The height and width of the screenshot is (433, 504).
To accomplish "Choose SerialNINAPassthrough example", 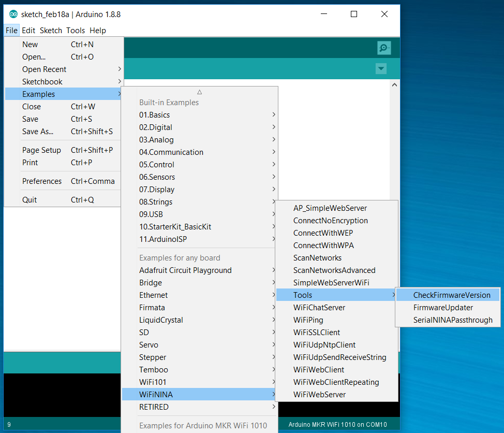I will (452, 320).
